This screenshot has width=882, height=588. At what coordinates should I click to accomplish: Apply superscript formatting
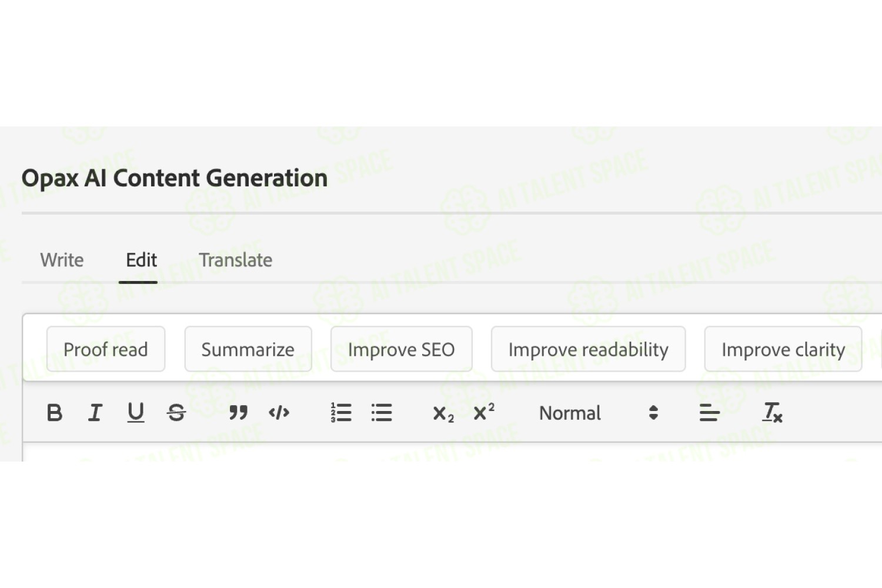pos(484,412)
